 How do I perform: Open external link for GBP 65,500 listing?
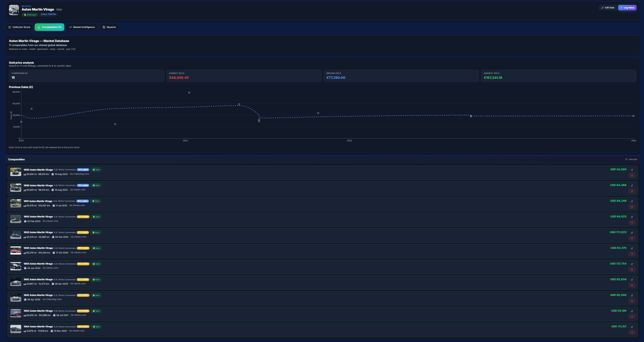[x=632, y=296]
